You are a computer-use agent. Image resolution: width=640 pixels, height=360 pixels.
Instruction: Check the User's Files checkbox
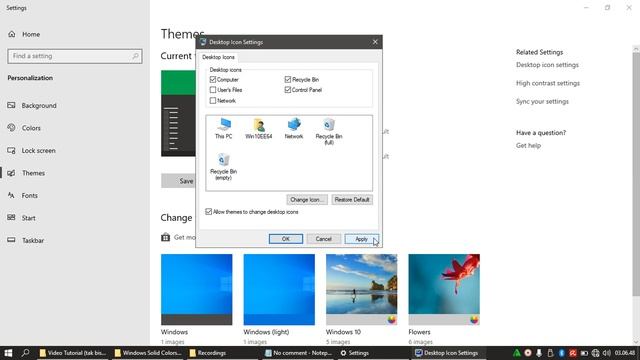tap(213, 90)
